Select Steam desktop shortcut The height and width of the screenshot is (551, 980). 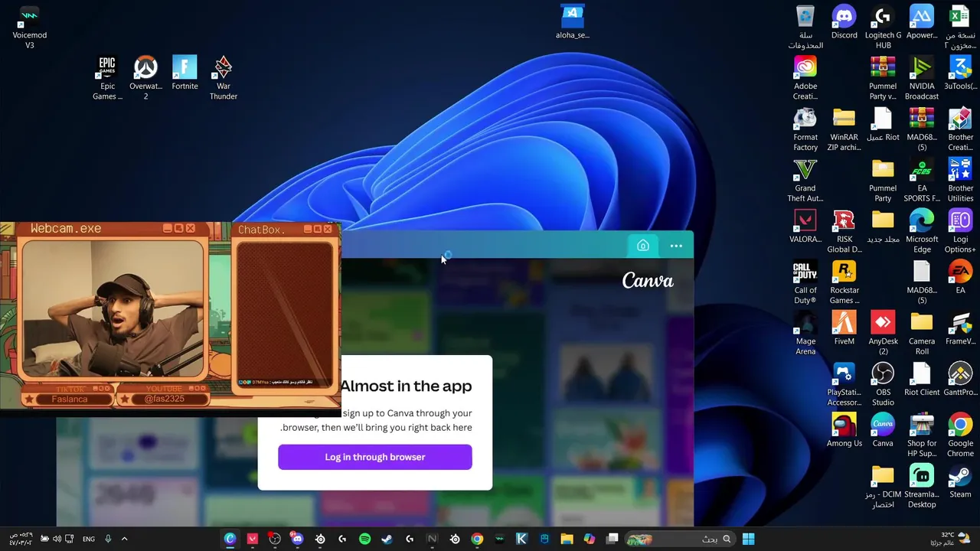[960, 481]
